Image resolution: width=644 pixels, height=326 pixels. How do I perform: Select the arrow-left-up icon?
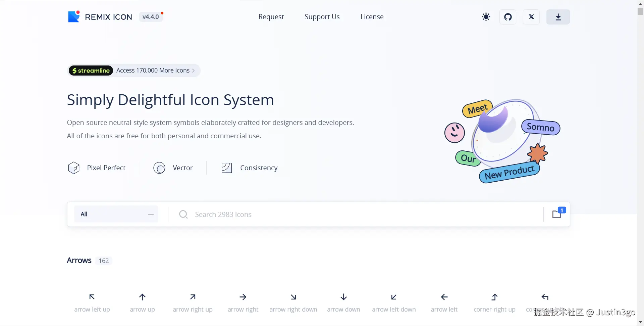click(x=92, y=297)
